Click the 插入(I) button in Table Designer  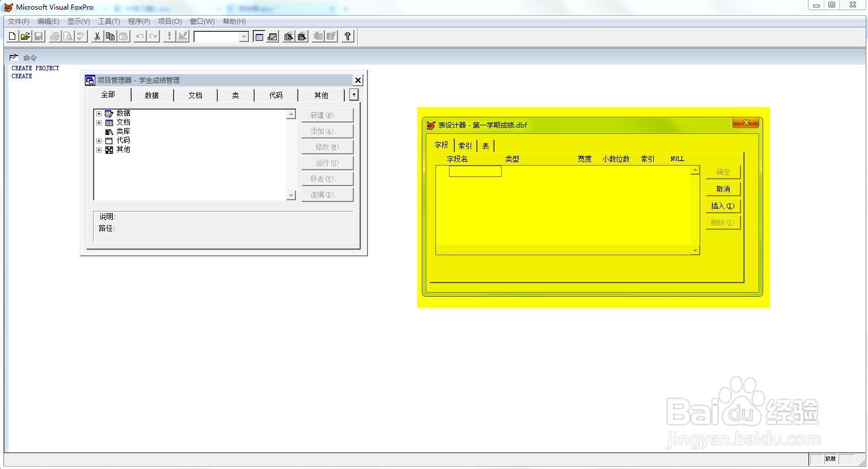tap(723, 206)
